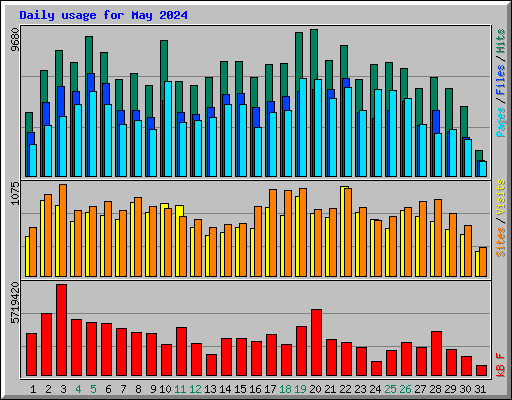The height and width of the screenshot is (400, 512).
Task: Click the orange visits bar for day 17
Action: coord(273,233)
